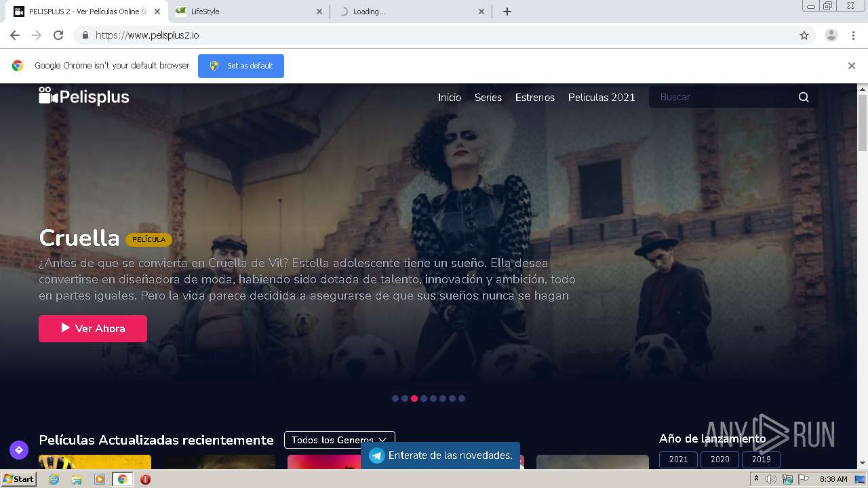This screenshot has height=488, width=868.
Task: Close the LifeStyle tab
Action: coord(319,12)
